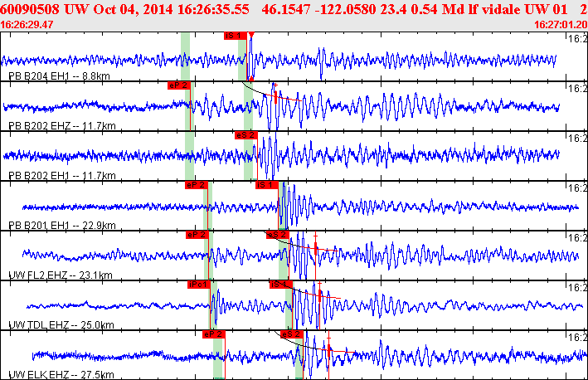Select the eS 2 pick flag on FL2 EHZ
The height and width of the screenshot is (380, 588).
pyautogui.click(x=278, y=235)
